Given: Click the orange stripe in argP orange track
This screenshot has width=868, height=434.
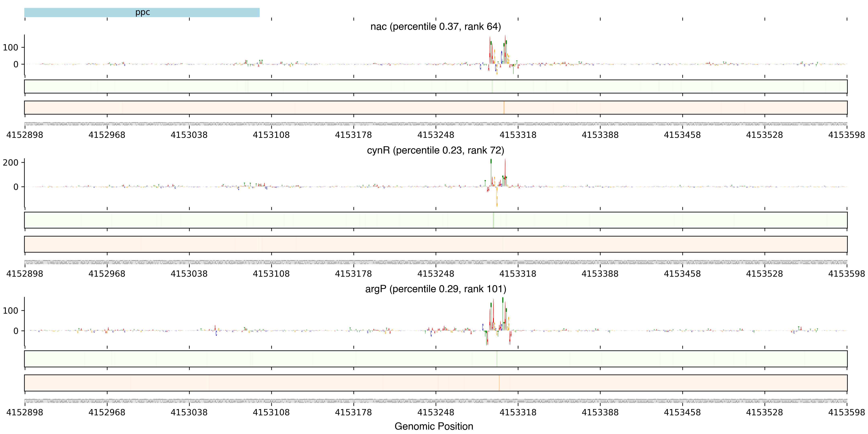Looking at the screenshot, I should point(499,383).
